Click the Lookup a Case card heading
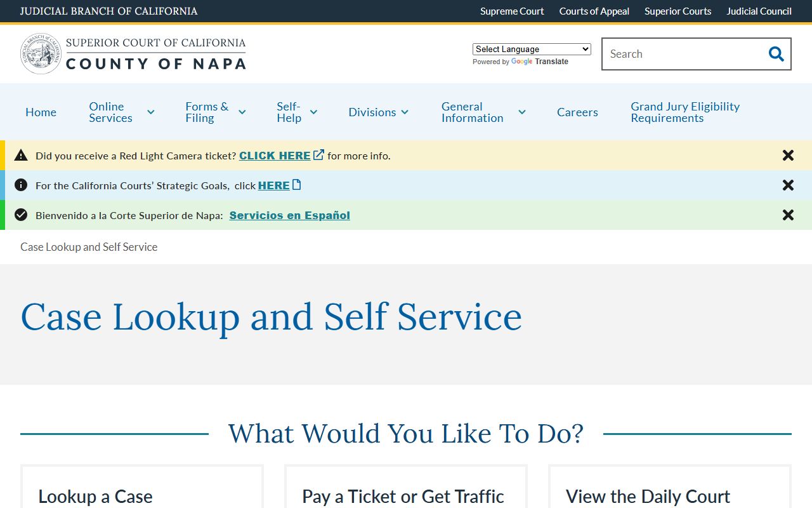812x508 pixels. click(x=95, y=497)
